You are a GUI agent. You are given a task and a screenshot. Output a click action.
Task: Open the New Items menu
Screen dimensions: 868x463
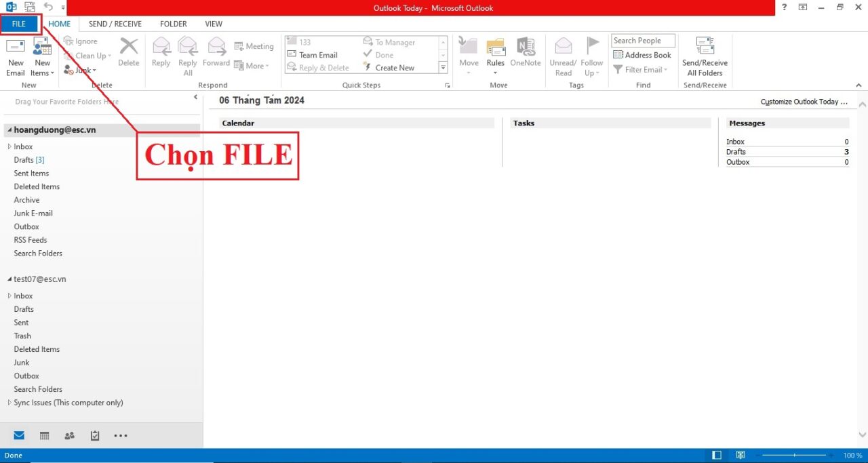[42, 58]
